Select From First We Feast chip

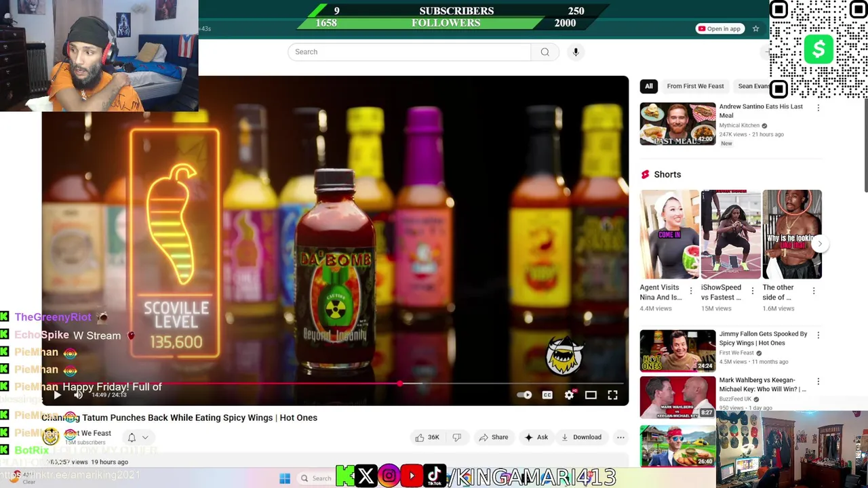(695, 86)
